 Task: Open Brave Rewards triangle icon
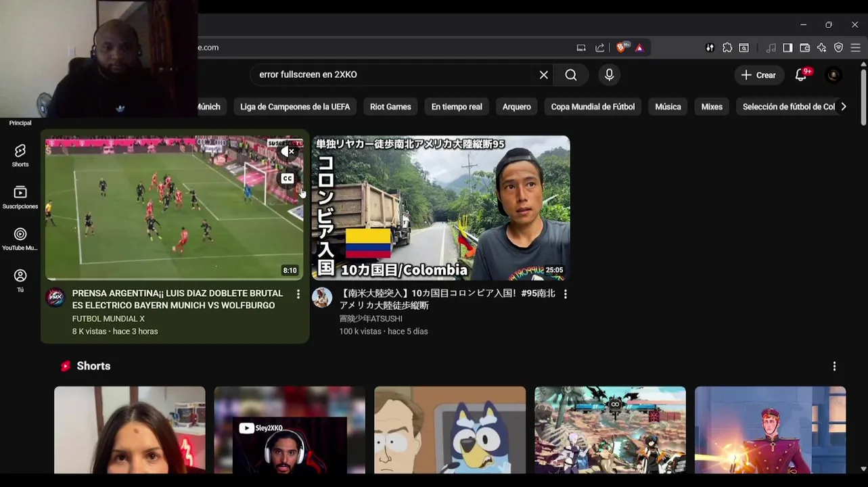coord(639,47)
